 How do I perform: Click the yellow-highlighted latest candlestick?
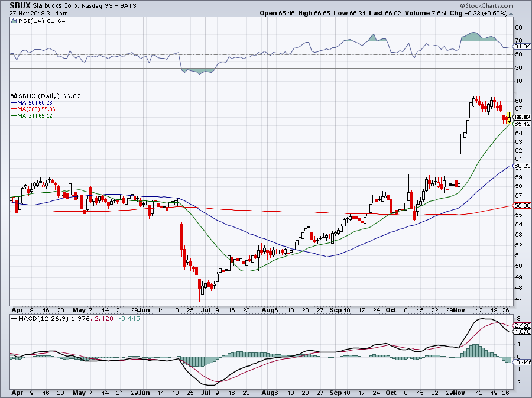click(509, 117)
